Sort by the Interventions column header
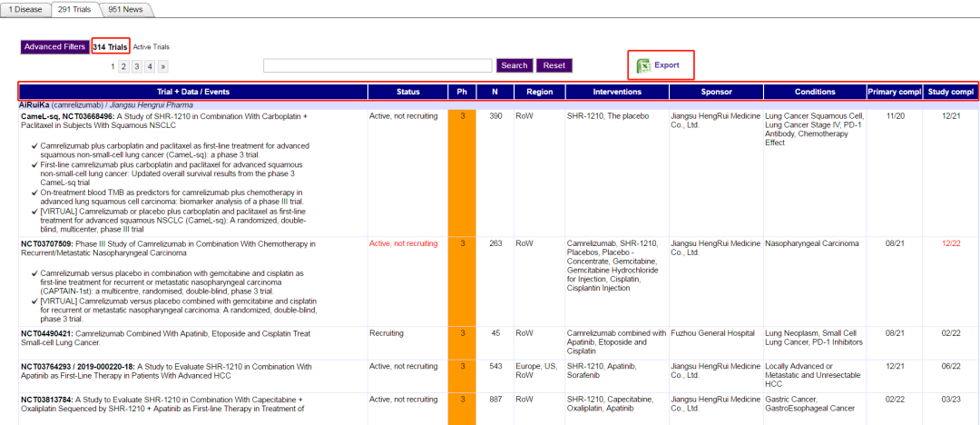The width and height of the screenshot is (980, 425). click(618, 92)
